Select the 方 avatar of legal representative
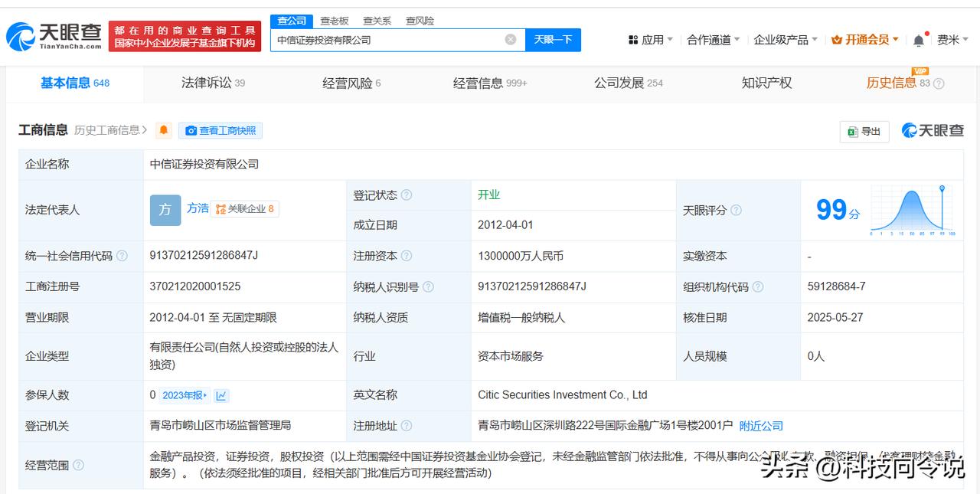This screenshot has height=494, width=980. click(165, 210)
